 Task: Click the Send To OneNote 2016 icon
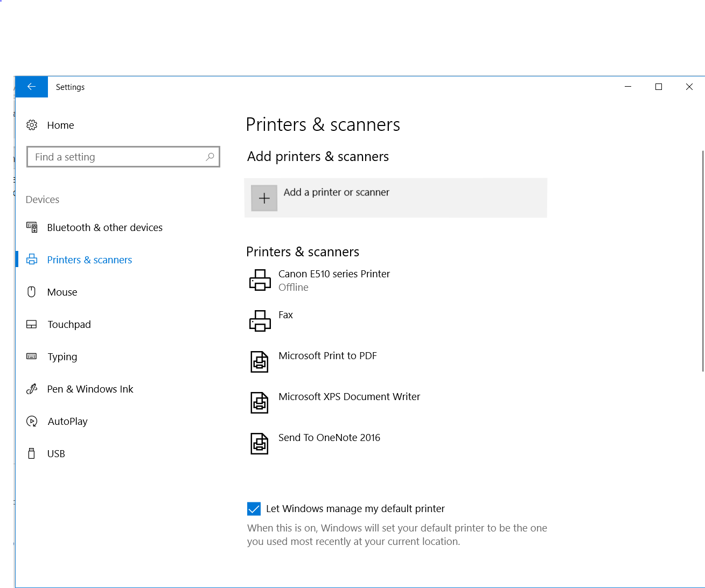260,444
